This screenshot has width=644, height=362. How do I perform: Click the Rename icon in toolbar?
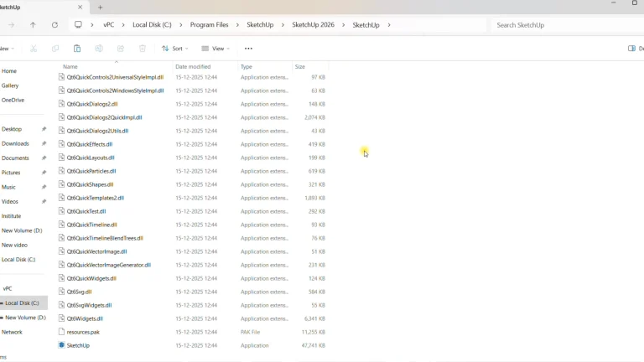(x=99, y=49)
